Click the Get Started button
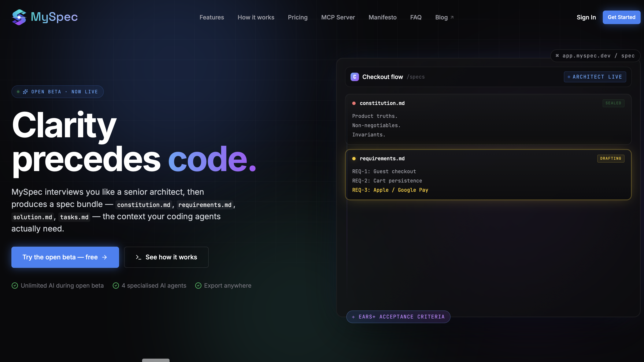 click(622, 17)
